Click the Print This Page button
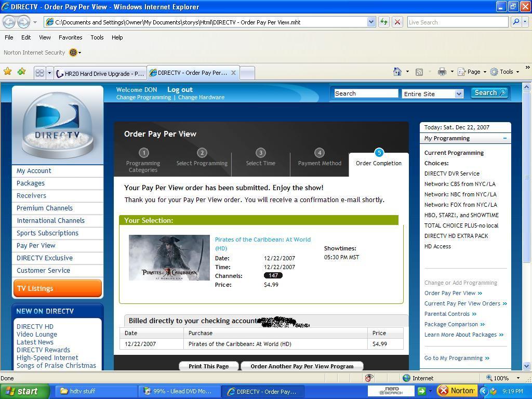This screenshot has width=532, height=399. click(x=209, y=366)
